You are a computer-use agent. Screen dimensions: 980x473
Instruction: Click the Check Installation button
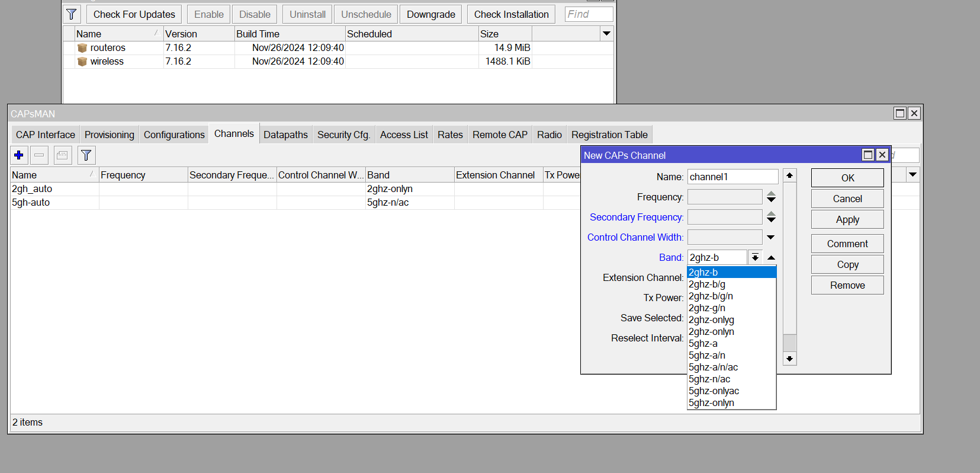[512, 14]
